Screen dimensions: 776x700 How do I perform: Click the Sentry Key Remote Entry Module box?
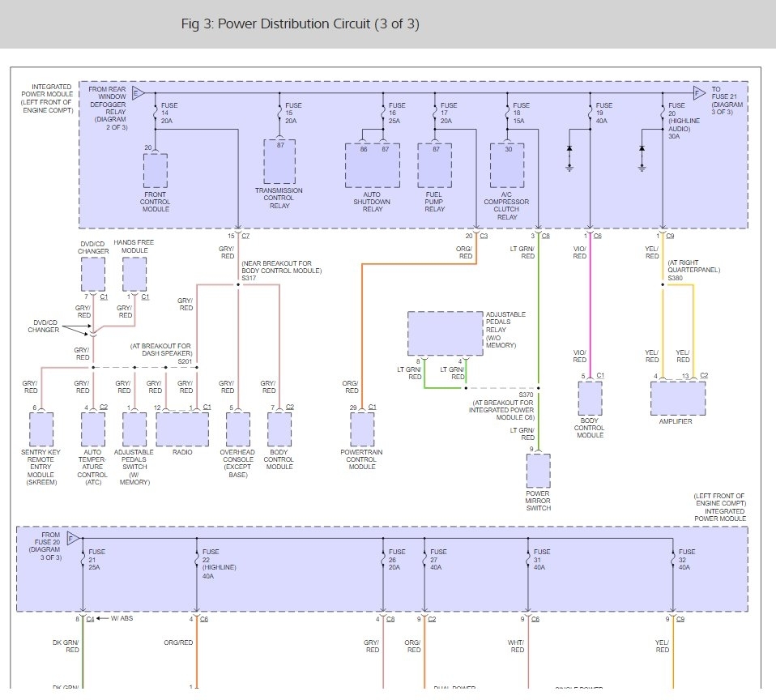coord(41,429)
